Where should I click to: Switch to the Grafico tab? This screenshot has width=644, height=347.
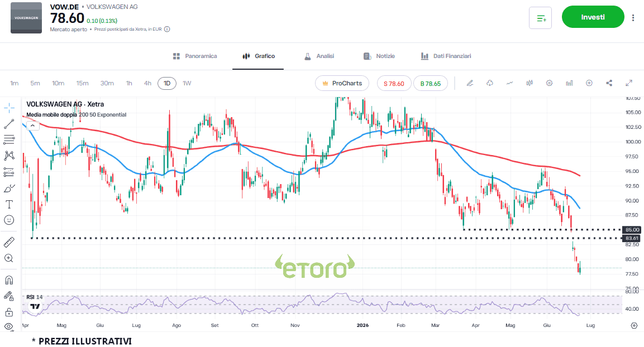pos(259,56)
